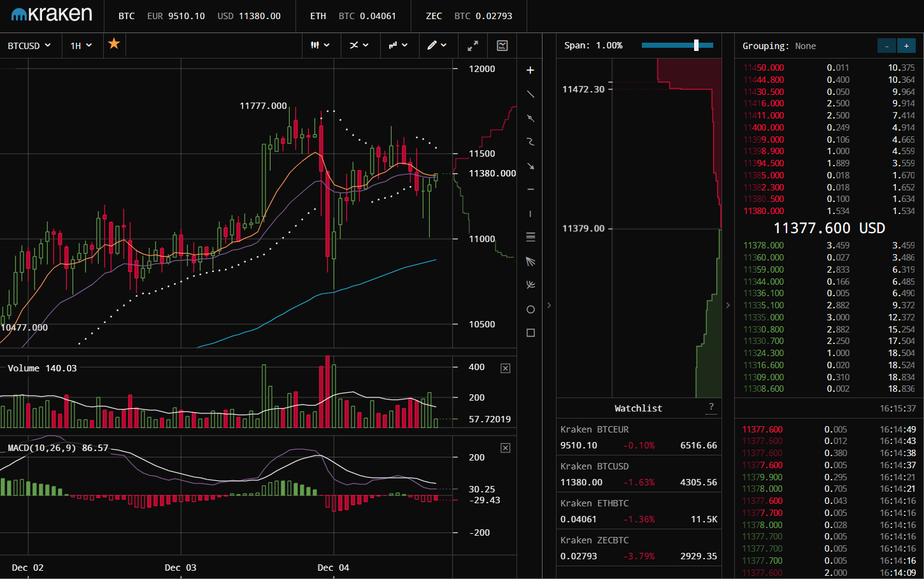Click the Dec 03 date axis label
Image resolution: width=924 pixels, height=579 pixels.
click(180, 568)
